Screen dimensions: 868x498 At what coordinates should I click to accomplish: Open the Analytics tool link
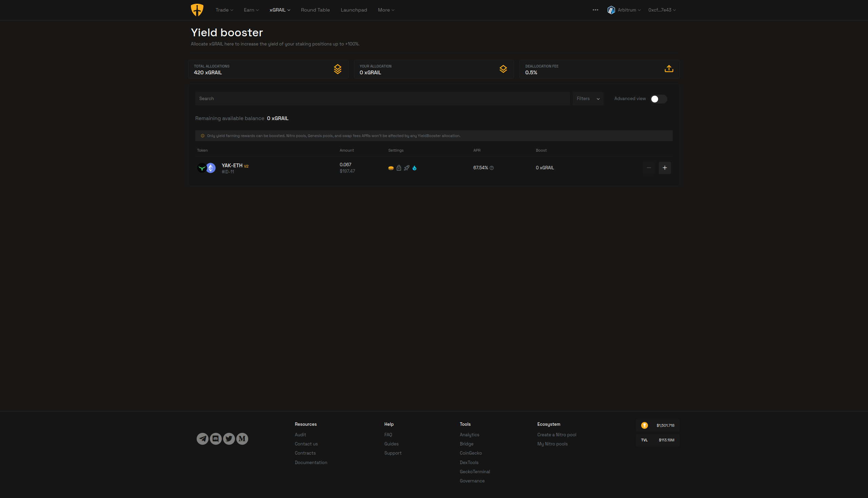pyautogui.click(x=469, y=435)
